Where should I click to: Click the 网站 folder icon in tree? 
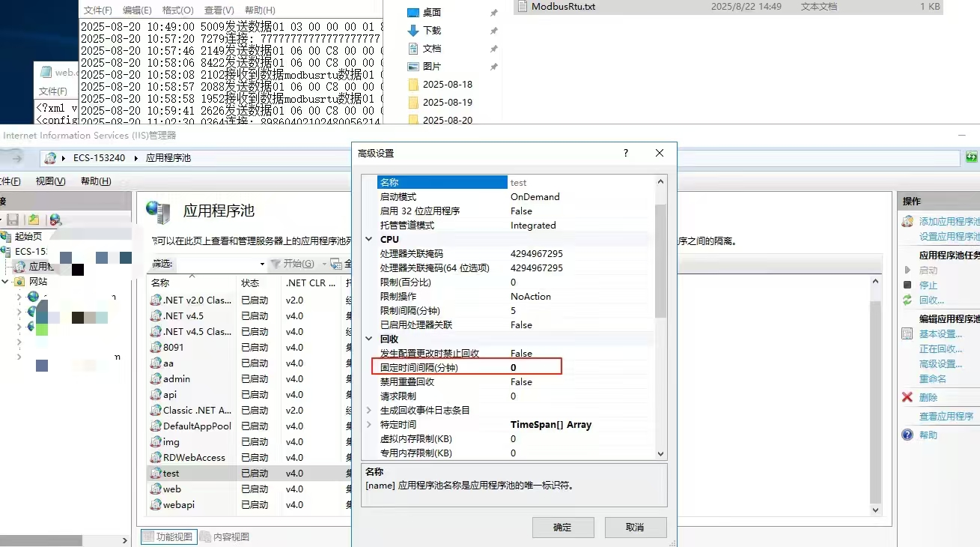coord(21,282)
